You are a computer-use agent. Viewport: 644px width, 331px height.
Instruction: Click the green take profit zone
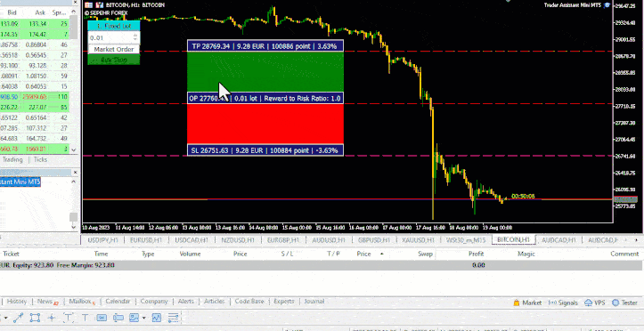(265, 71)
